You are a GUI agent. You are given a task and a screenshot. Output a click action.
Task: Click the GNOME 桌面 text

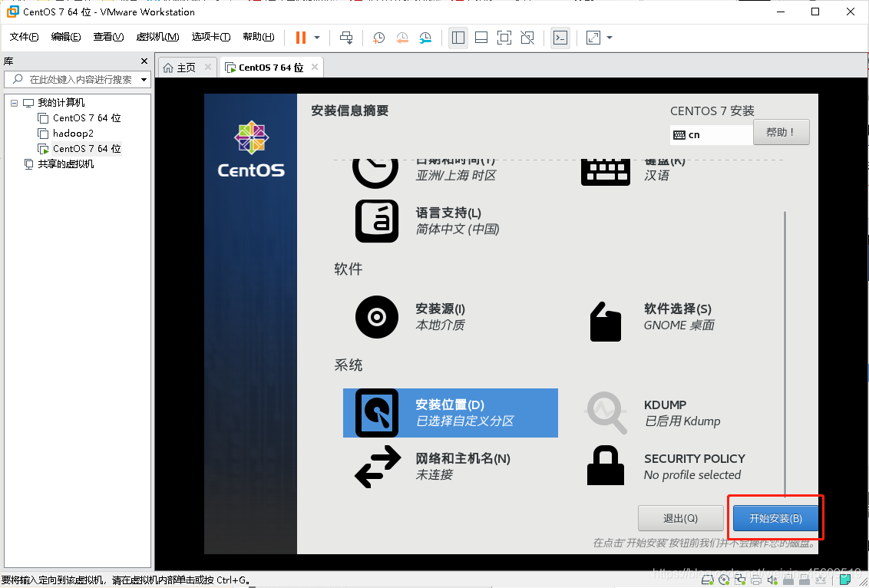[x=679, y=325]
